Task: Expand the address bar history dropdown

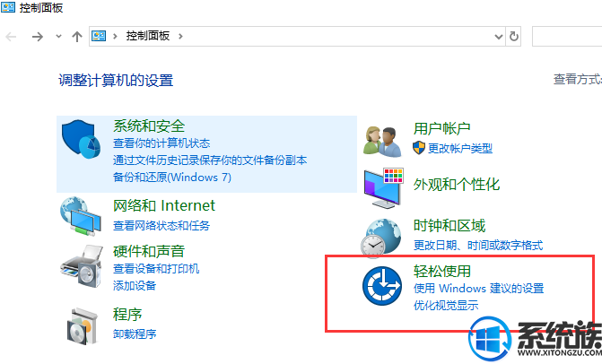Action: pos(498,37)
